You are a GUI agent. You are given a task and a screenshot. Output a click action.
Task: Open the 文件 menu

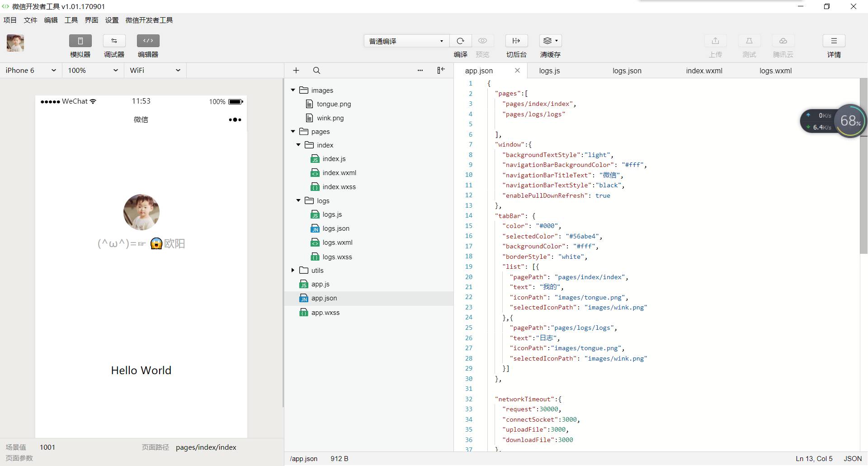point(30,20)
